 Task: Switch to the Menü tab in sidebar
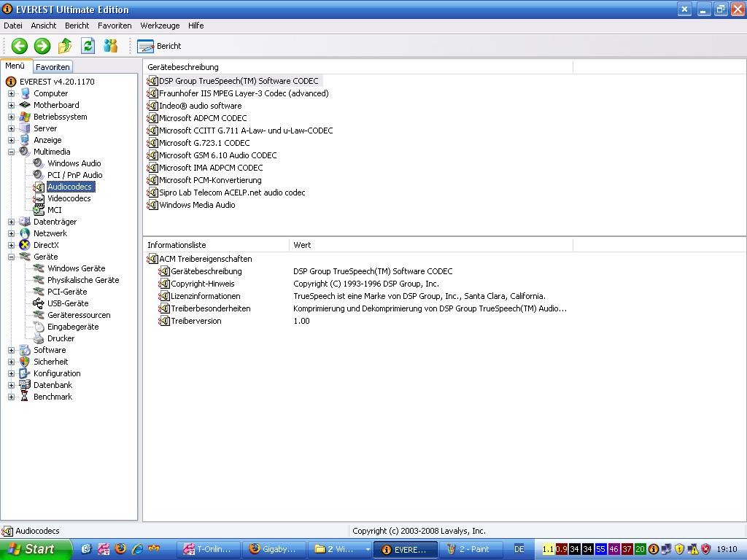[15, 66]
